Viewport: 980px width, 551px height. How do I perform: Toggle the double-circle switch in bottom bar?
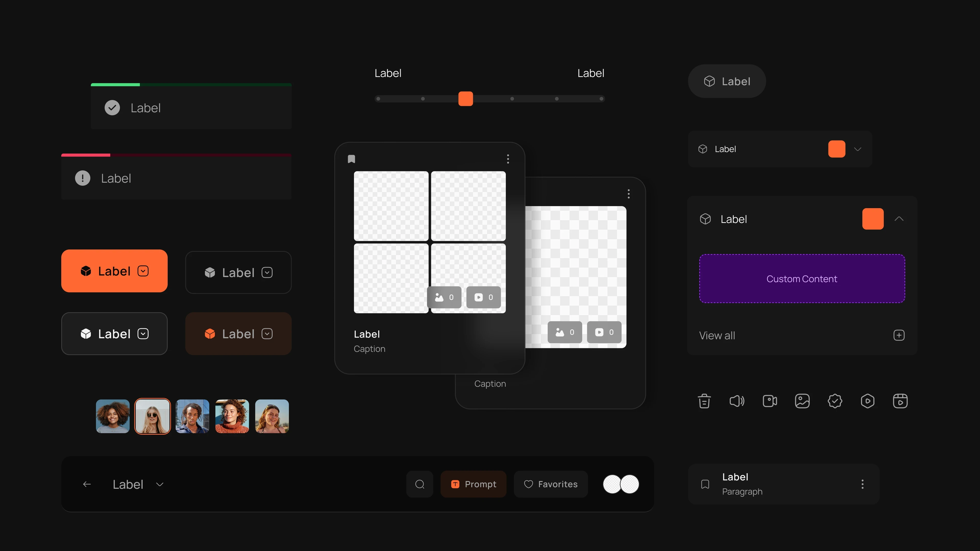(621, 484)
